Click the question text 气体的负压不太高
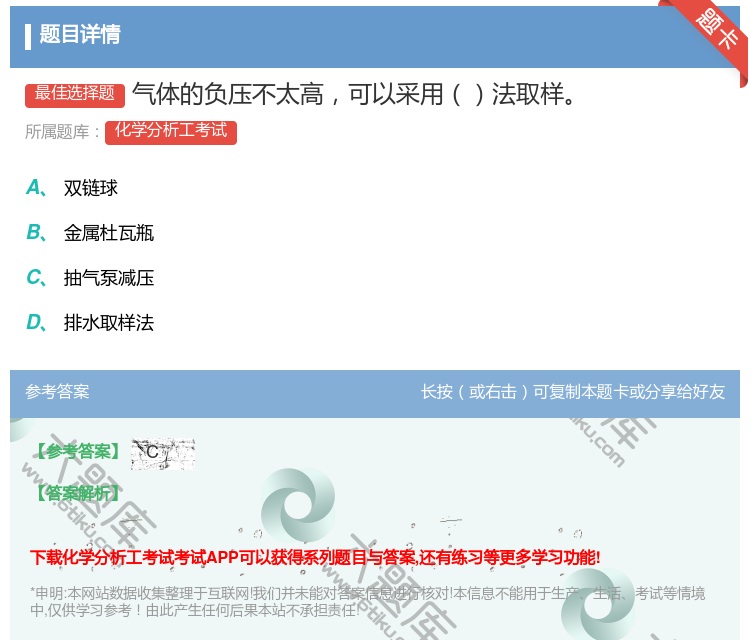The image size is (750, 640). point(353,94)
